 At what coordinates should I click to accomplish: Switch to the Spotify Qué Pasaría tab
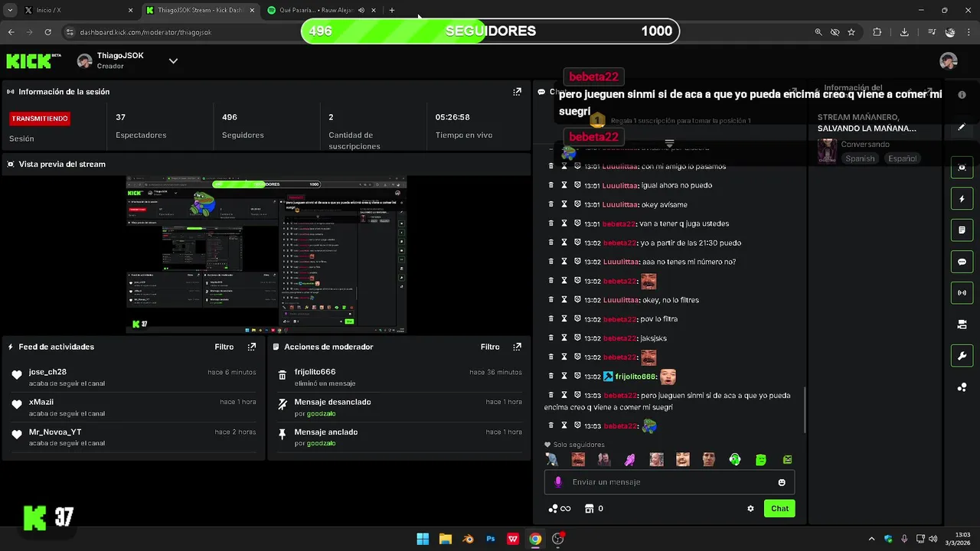coord(322,10)
